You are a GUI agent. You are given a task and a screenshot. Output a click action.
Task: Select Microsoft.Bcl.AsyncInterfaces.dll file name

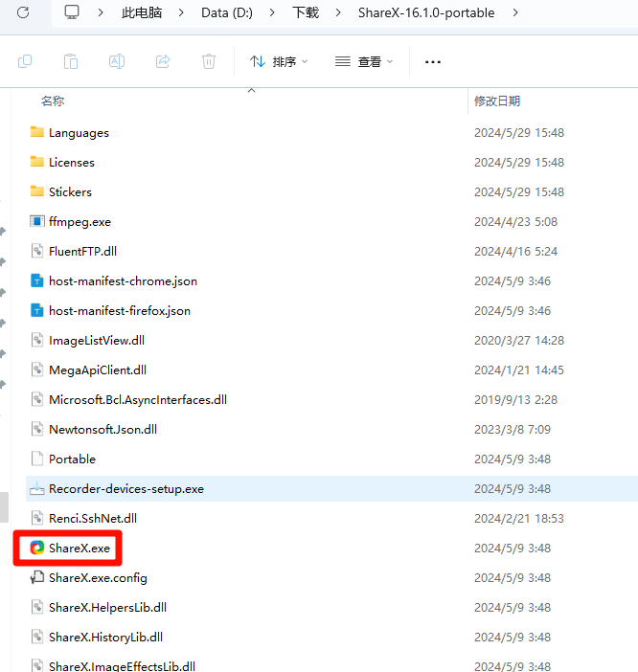pos(138,400)
